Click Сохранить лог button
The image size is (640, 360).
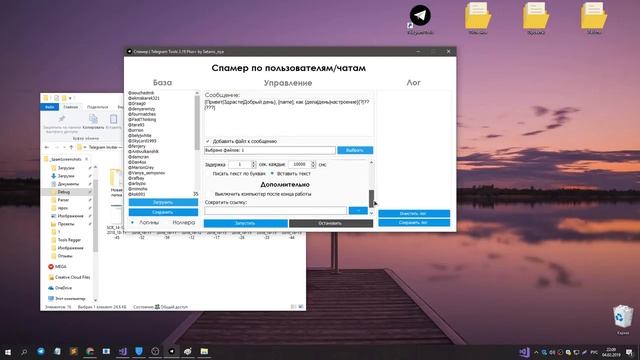[x=414, y=223]
